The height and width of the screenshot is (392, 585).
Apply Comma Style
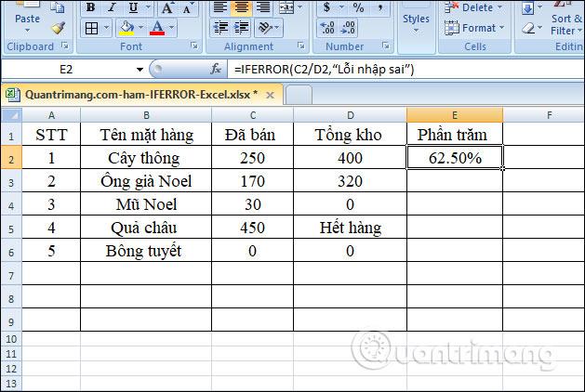[379, 7]
